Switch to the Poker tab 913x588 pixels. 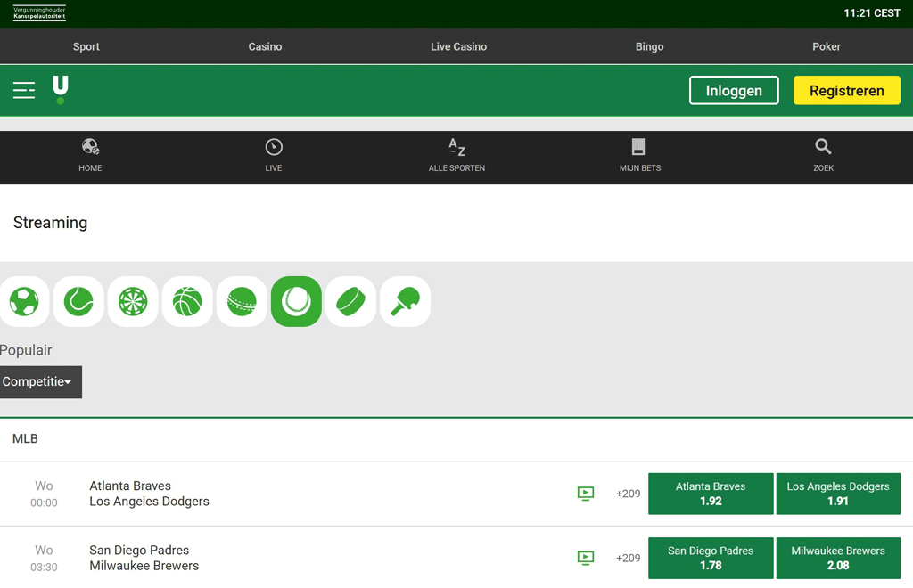[x=827, y=46]
